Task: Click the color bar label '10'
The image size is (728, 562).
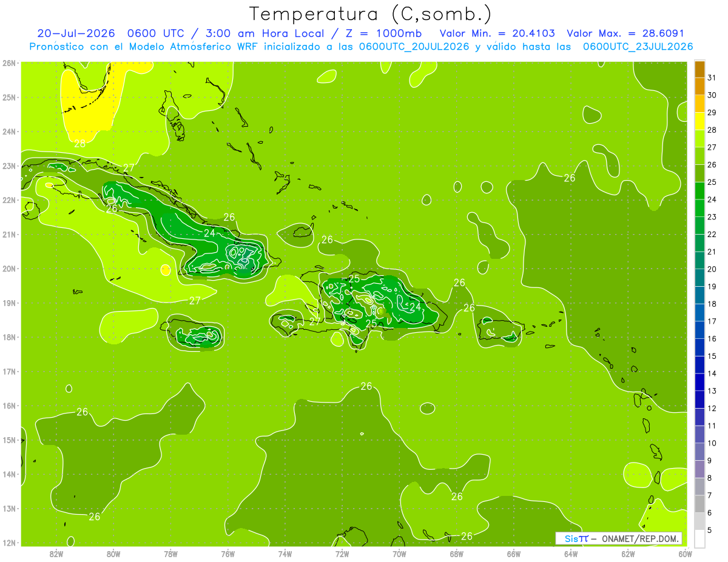Action: coord(712,443)
